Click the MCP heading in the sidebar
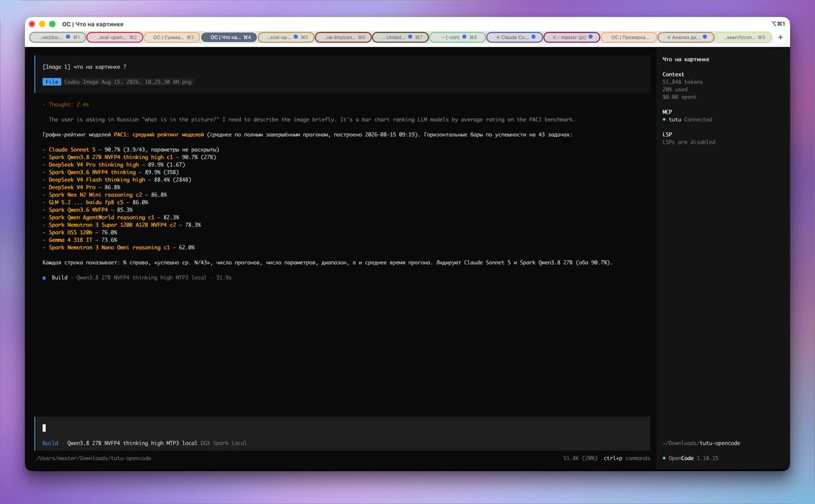815x504 pixels. coord(667,112)
